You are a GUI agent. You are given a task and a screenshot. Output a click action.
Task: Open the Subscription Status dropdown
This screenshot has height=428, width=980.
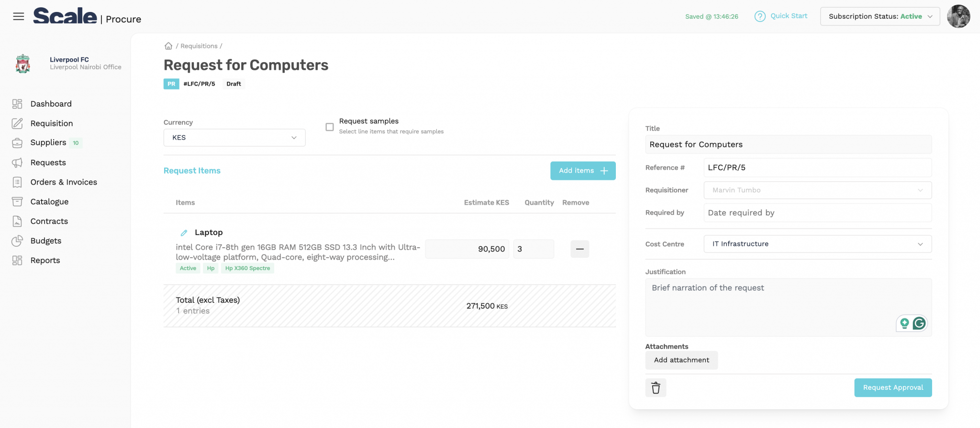coord(880,16)
